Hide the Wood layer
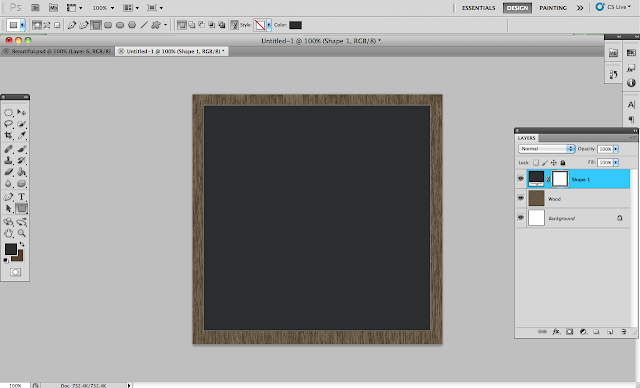 click(x=521, y=198)
